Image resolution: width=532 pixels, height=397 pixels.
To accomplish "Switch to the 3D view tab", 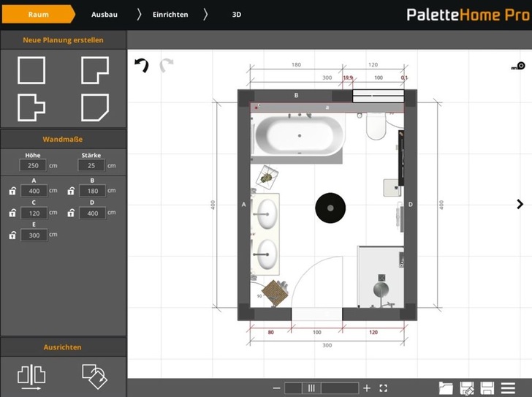I will (x=237, y=15).
